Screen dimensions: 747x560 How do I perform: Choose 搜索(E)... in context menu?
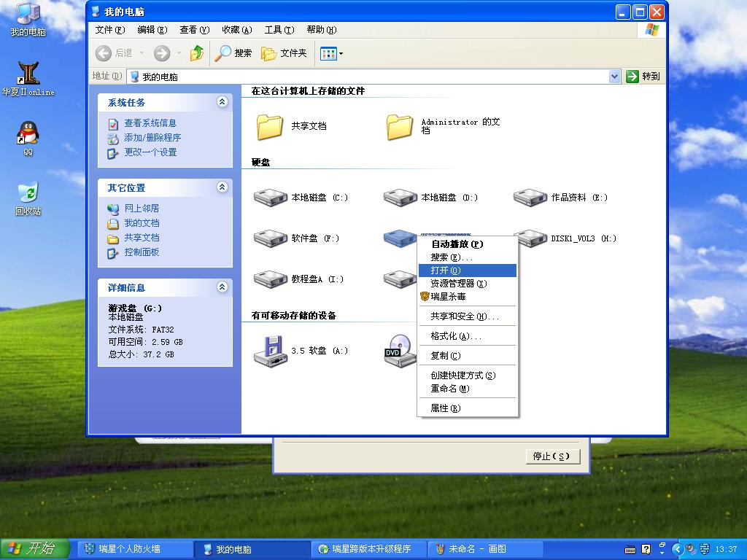pyautogui.click(x=467, y=257)
